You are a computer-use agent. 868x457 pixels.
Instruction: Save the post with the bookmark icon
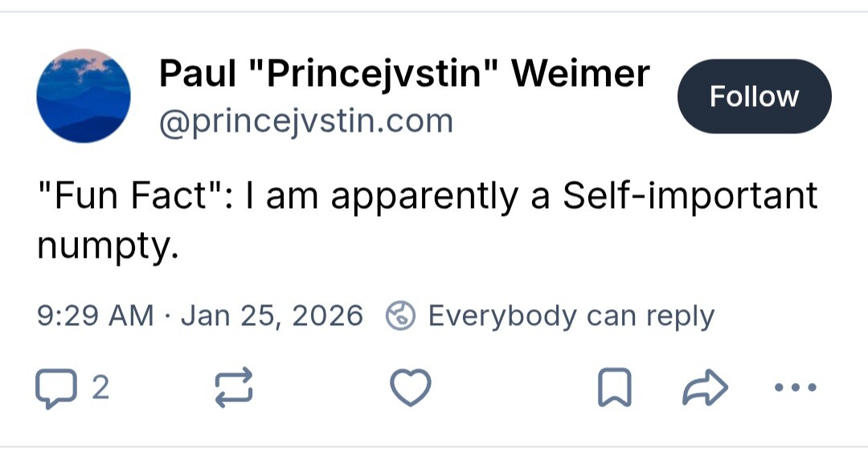pyautogui.click(x=615, y=389)
